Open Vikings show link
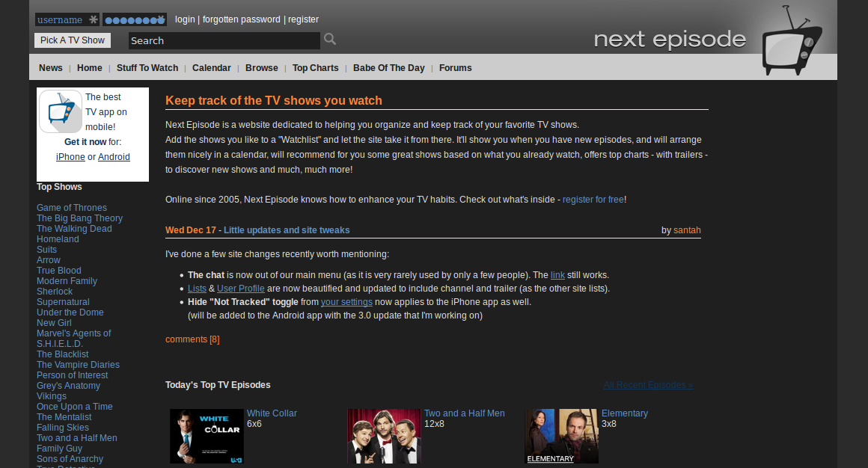Viewport: 868px width, 468px height. click(x=52, y=397)
